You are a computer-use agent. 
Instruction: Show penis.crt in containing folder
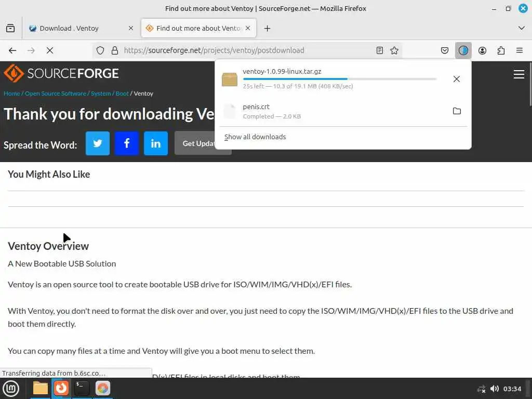[x=457, y=111]
